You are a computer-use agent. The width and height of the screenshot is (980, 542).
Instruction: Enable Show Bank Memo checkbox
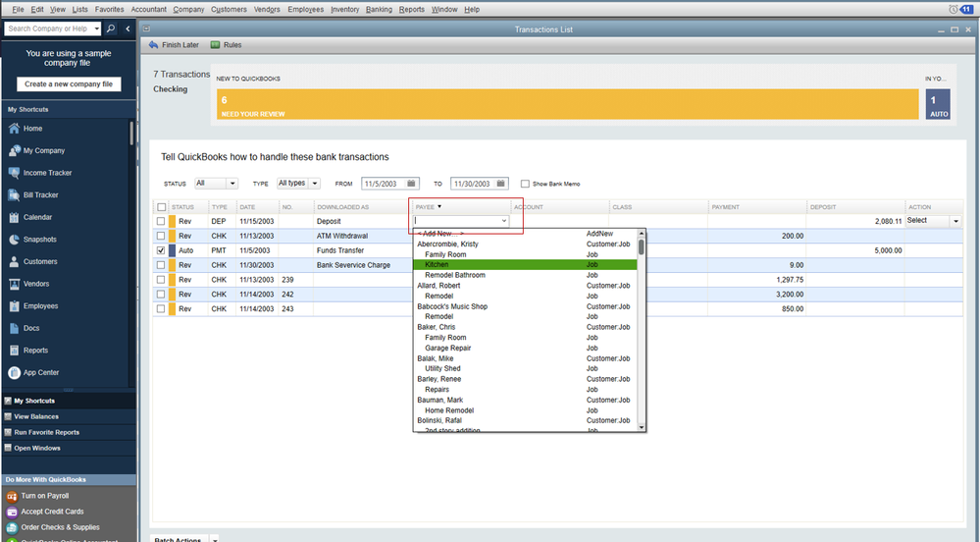coord(525,184)
